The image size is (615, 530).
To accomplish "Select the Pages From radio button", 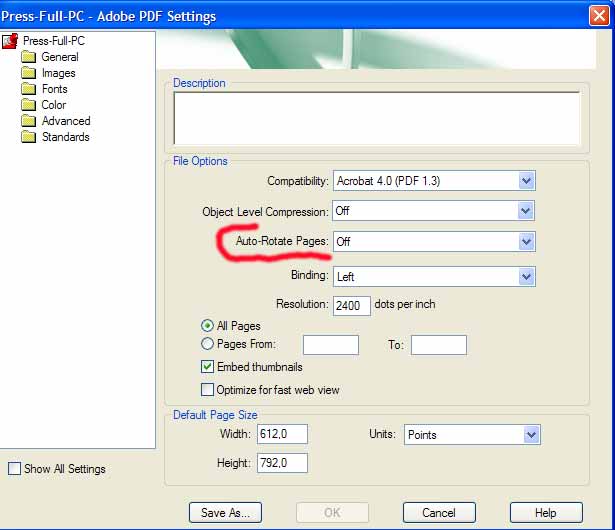I will 207,344.
